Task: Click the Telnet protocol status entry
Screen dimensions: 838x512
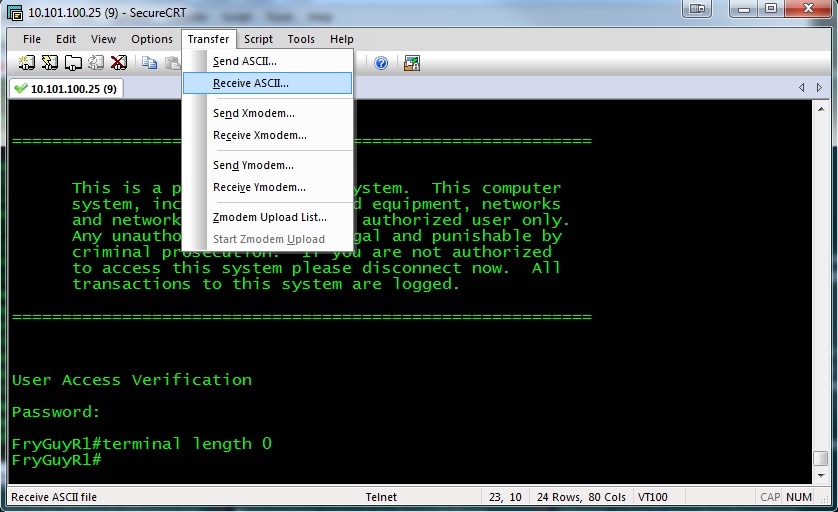Action: click(x=381, y=497)
